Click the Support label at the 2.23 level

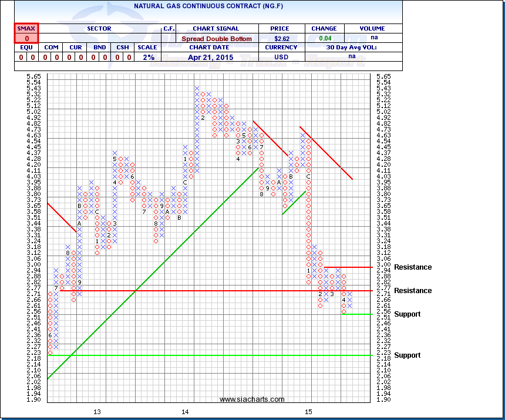tap(407, 355)
